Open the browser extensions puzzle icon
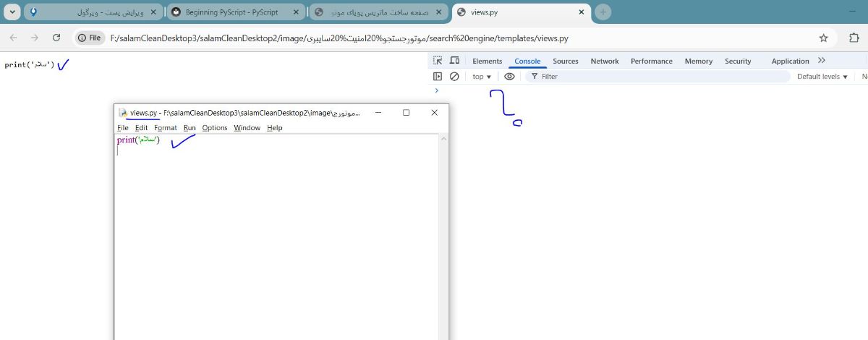Screen dimensions: 868x340 coord(854,38)
